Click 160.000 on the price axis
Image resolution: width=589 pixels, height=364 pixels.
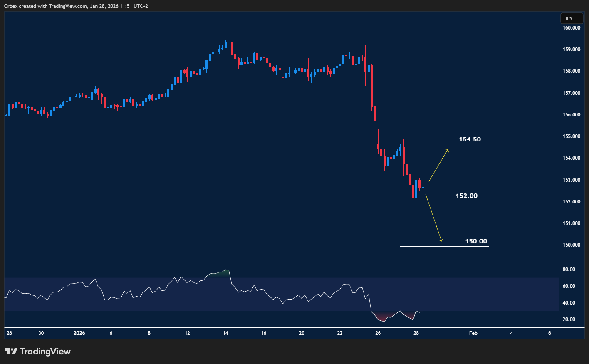tap(571, 28)
